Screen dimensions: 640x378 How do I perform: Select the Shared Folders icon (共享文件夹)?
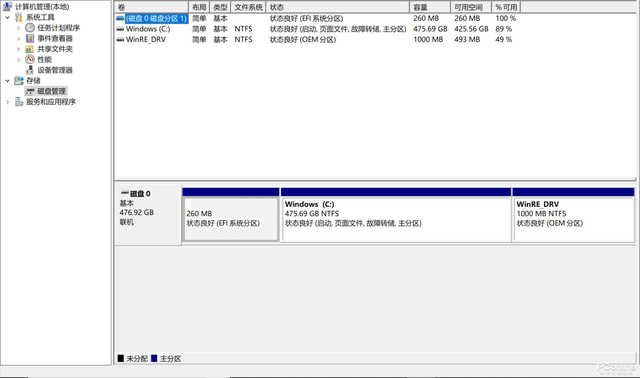coord(30,49)
